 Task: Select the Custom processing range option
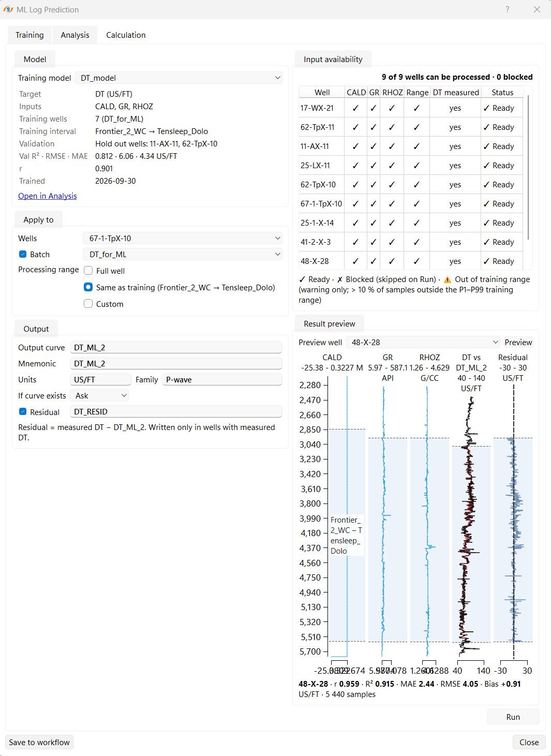(x=88, y=304)
